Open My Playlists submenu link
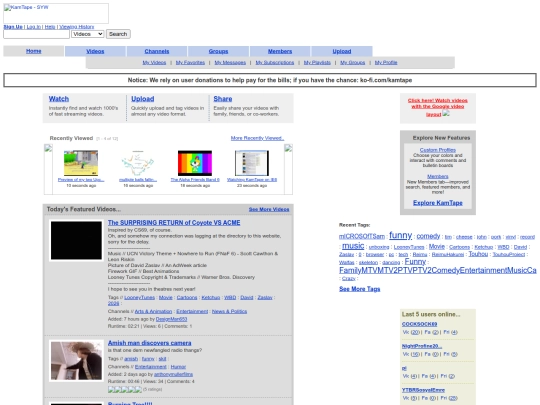 pos(317,62)
